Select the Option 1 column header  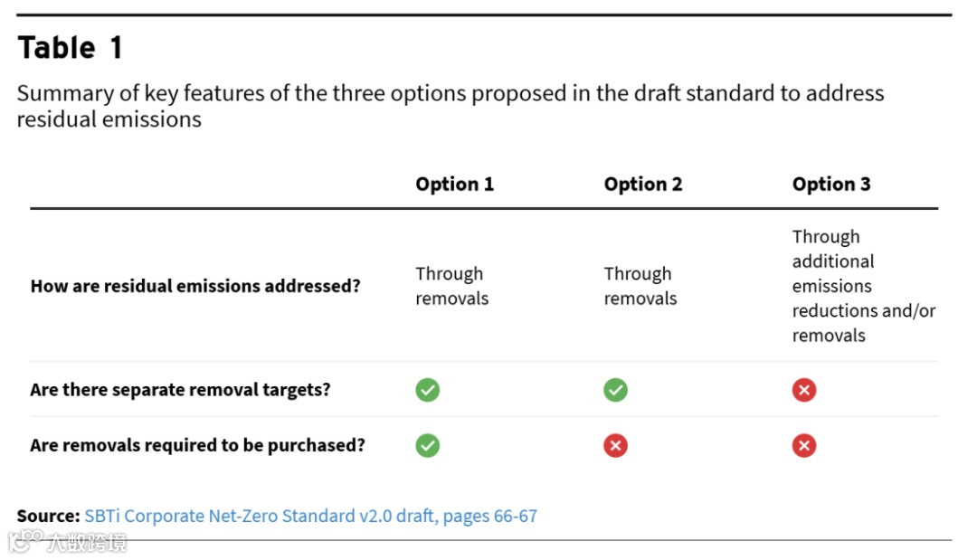point(454,184)
